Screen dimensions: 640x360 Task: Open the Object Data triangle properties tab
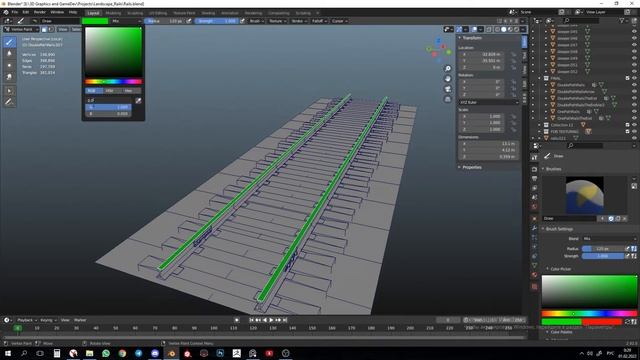pos(534,266)
